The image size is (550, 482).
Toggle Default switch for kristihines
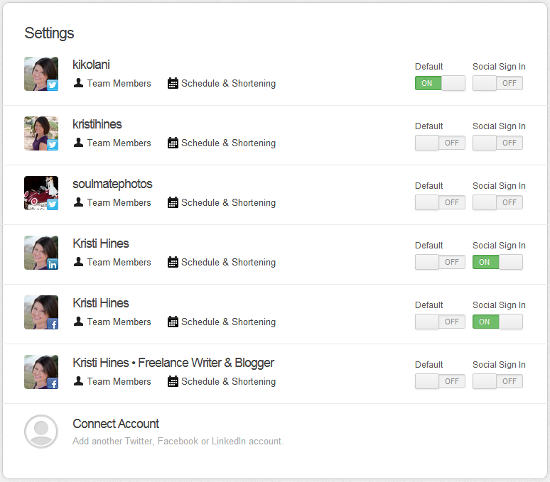[x=440, y=143]
